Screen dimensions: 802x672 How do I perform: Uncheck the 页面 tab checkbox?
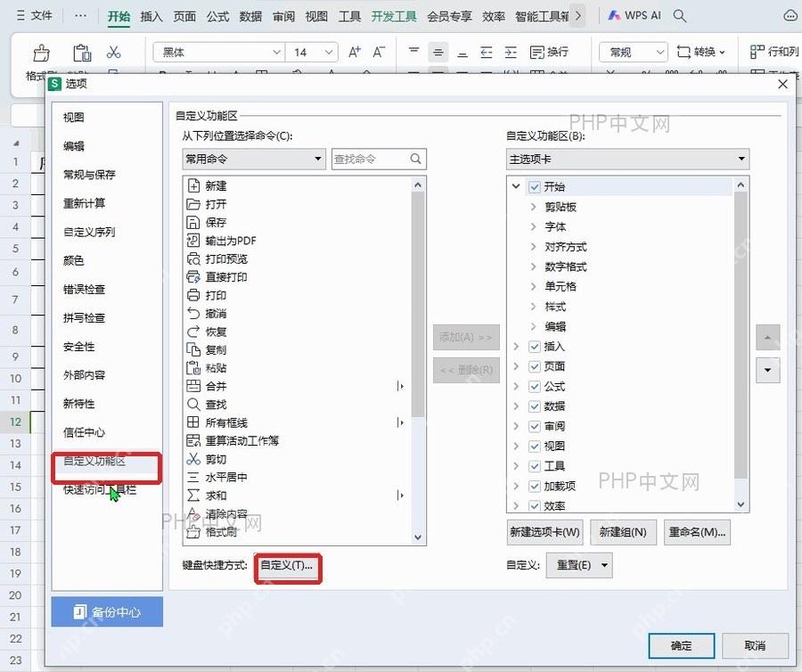[535, 366]
